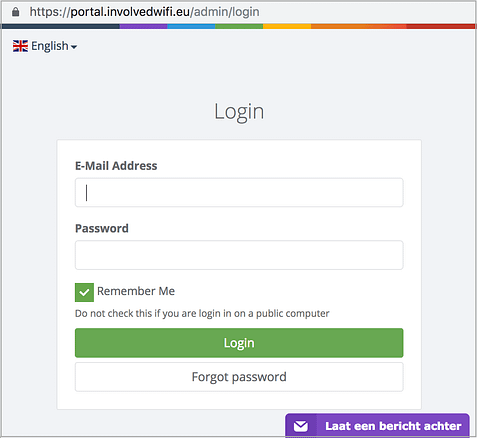Click the purple segment of the top color bar
Viewport: 477px width, 438px height.
[x=143, y=26]
